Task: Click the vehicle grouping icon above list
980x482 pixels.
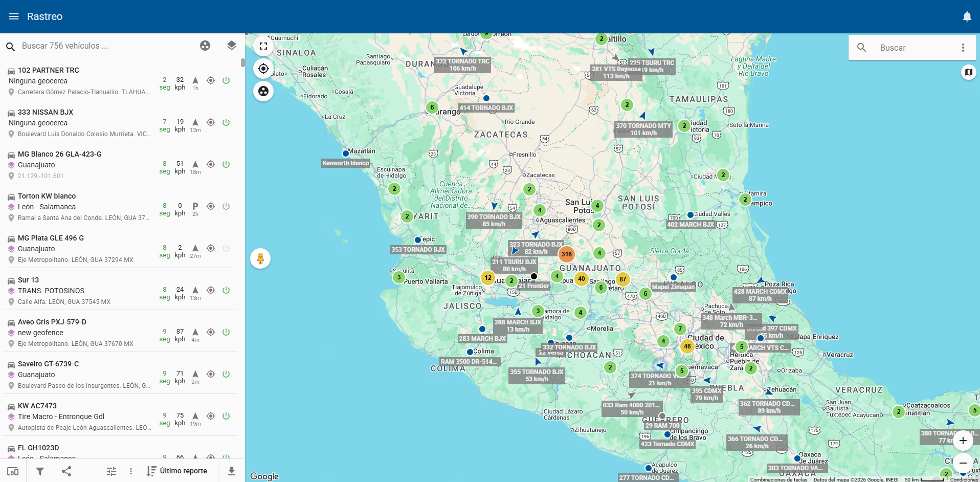Action: click(x=205, y=46)
